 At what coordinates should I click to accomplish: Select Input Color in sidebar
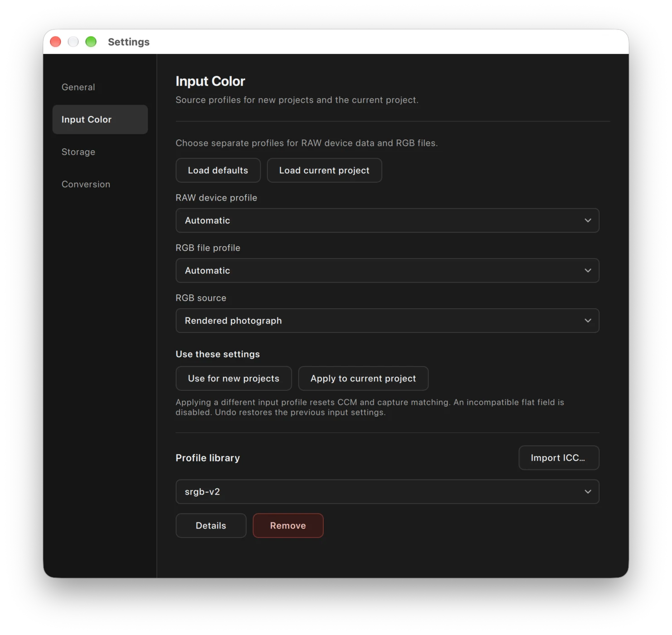coord(100,119)
